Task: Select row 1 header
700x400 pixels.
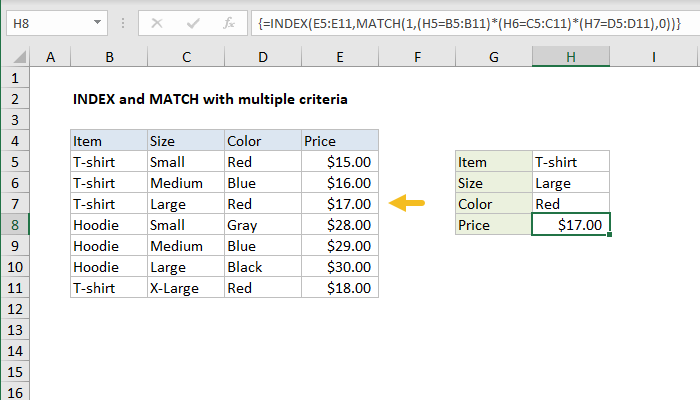Action: point(15,78)
